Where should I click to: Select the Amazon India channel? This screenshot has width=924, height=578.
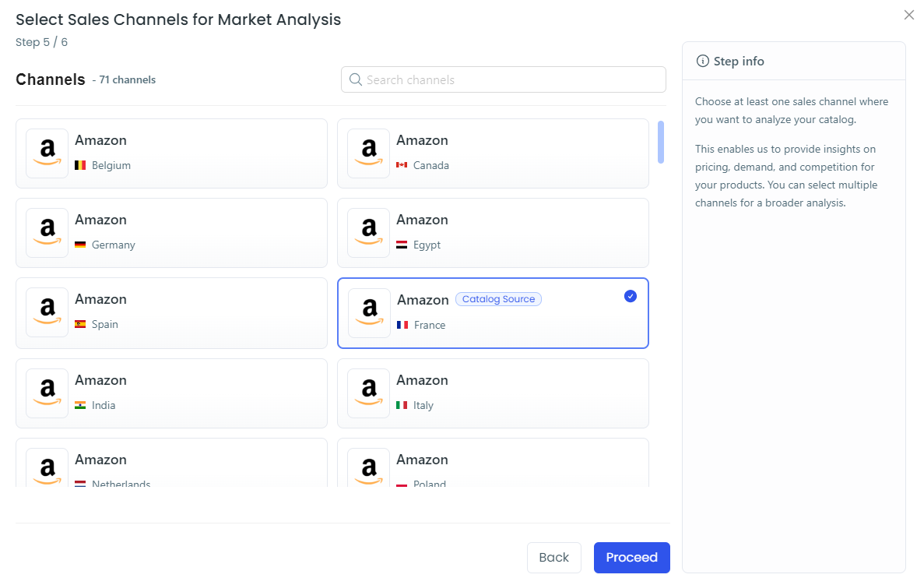171,393
